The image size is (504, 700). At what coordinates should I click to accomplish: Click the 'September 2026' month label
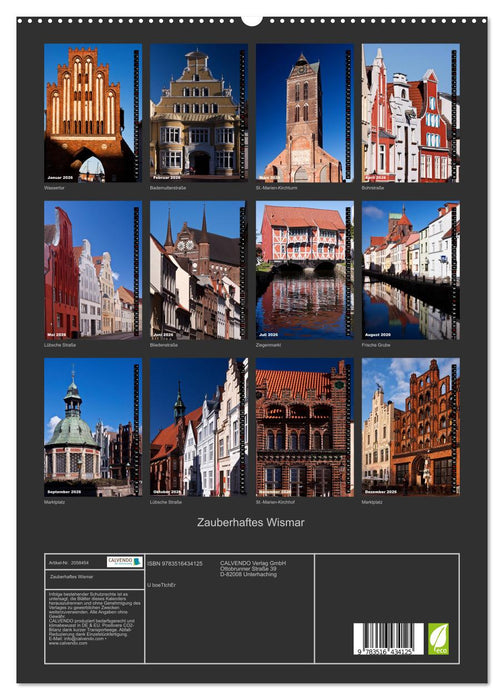(64, 492)
